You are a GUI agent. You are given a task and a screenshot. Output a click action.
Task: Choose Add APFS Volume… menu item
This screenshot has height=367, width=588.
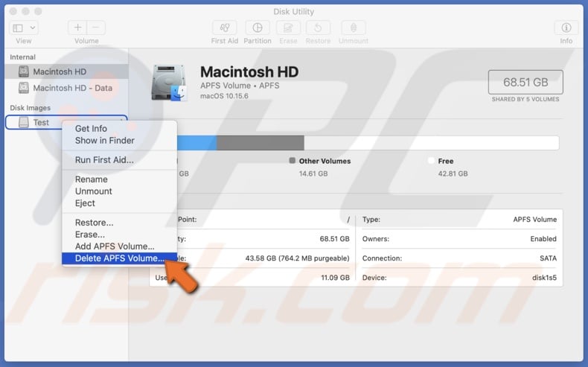coord(119,246)
